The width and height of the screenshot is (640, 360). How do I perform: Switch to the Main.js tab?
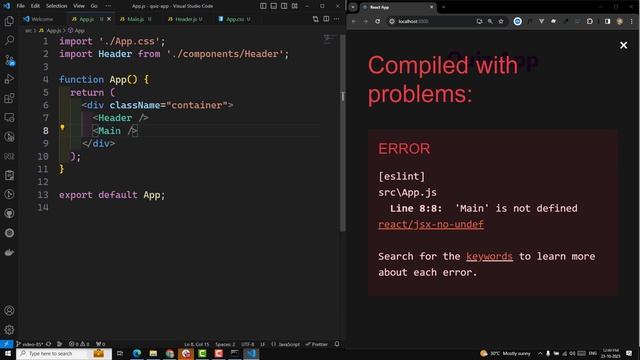pyautogui.click(x=136, y=19)
